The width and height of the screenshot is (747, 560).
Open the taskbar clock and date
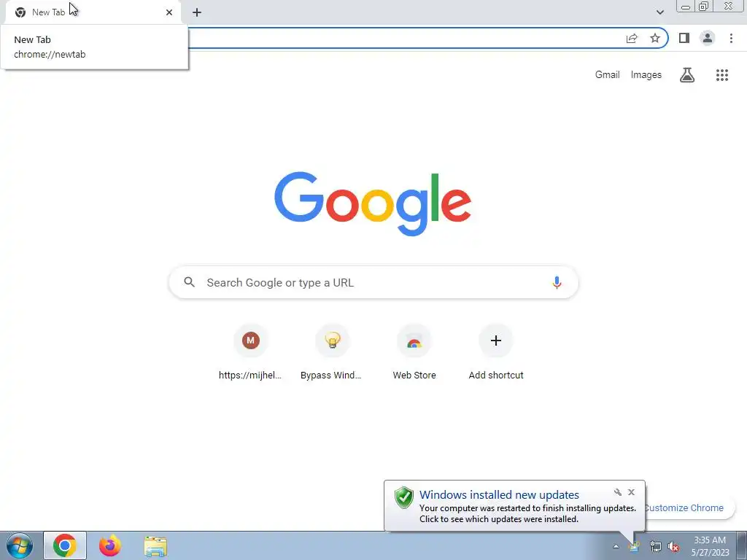[710, 546]
